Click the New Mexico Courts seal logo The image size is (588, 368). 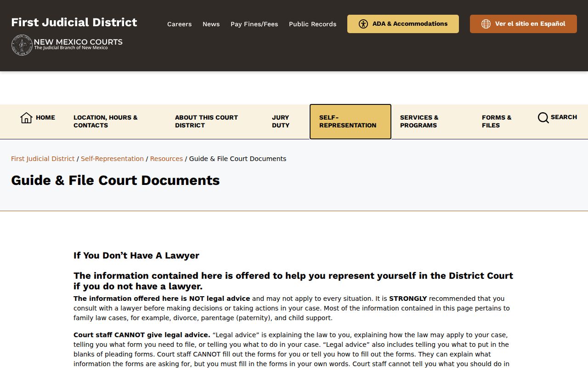22,45
